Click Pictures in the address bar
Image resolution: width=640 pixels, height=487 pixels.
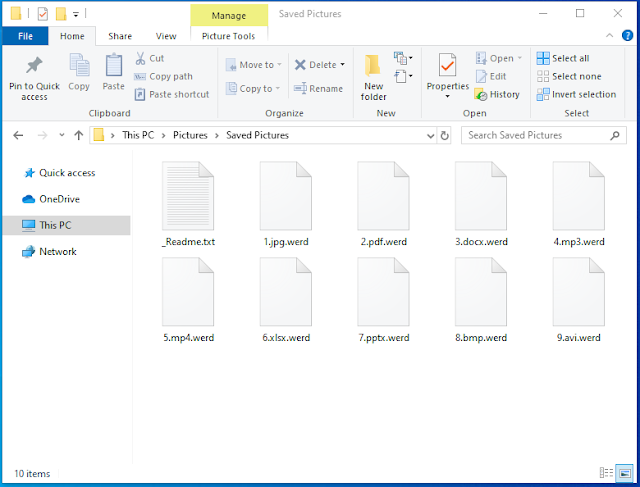[190, 135]
